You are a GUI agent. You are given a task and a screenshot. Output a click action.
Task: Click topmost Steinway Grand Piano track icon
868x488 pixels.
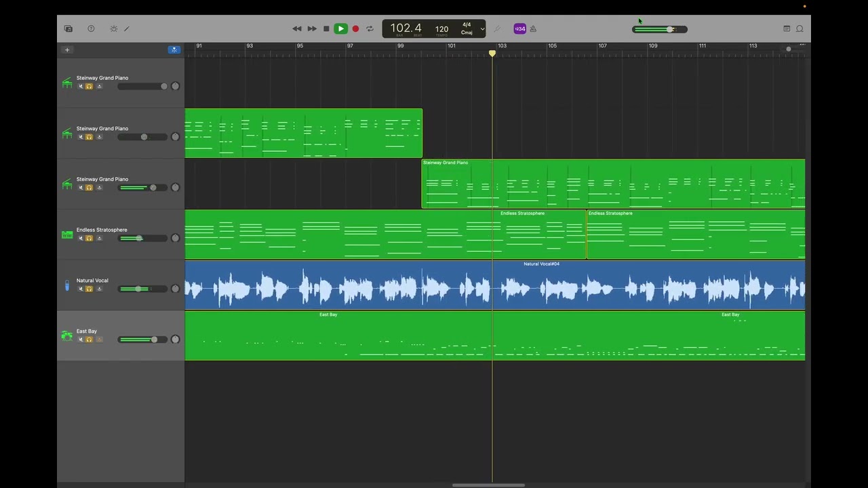click(x=67, y=83)
